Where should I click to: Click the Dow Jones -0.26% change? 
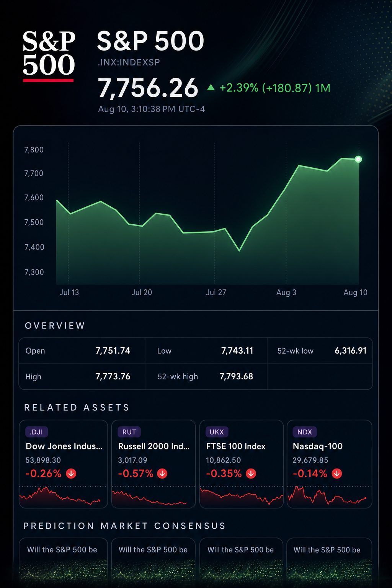click(43, 474)
